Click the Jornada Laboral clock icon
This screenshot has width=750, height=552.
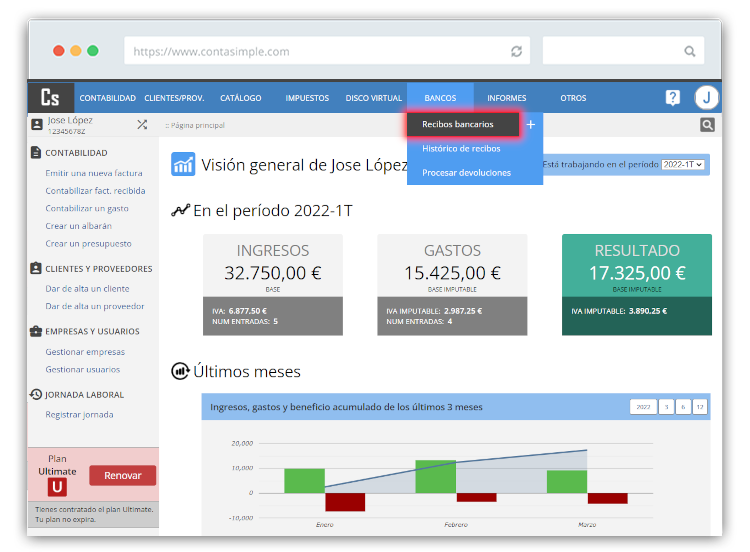[36, 394]
